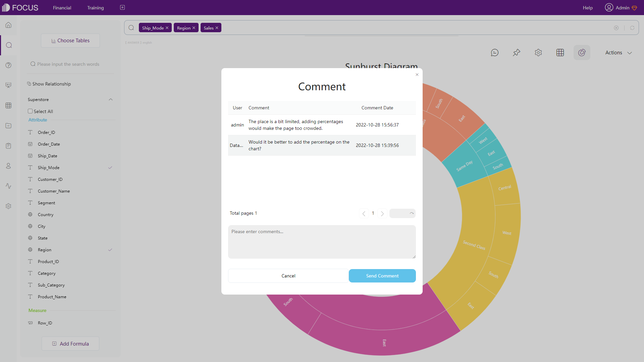The height and width of the screenshot is (362, 644).
Task: Click the Second Class sunburst segment
Action: pos(474,245)
